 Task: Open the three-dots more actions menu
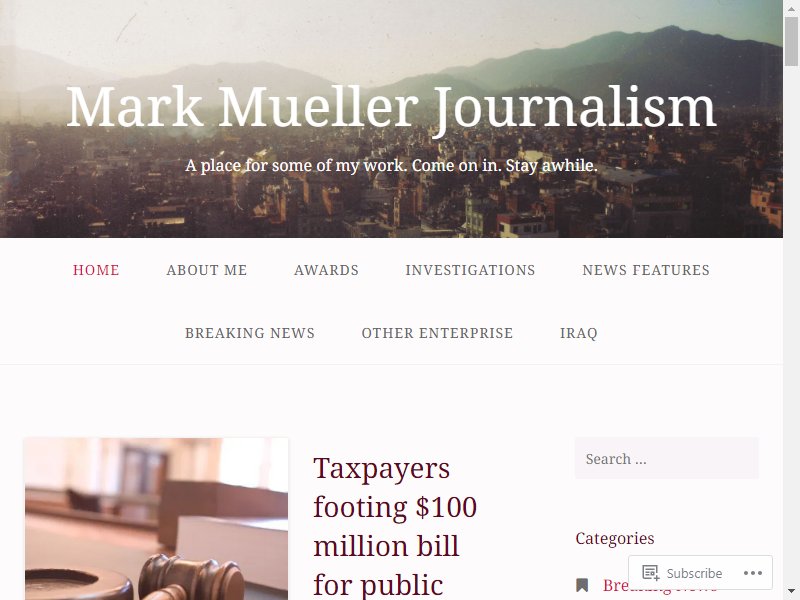pos(753,573)
